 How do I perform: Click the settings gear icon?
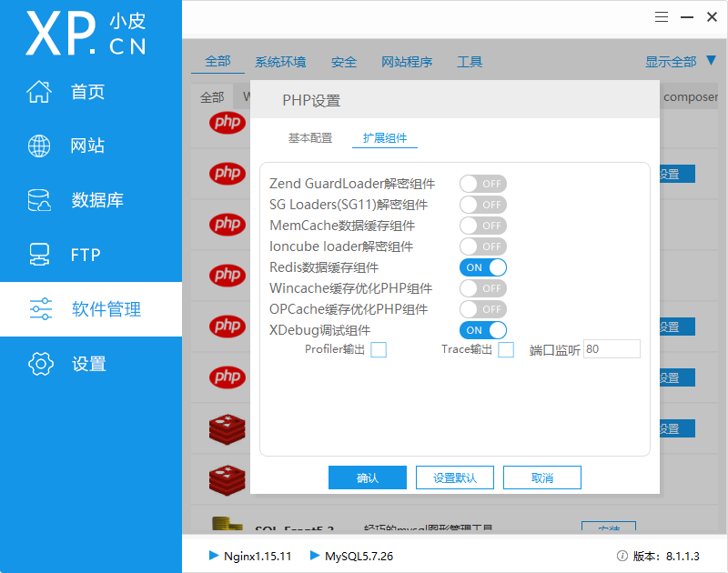40,364
